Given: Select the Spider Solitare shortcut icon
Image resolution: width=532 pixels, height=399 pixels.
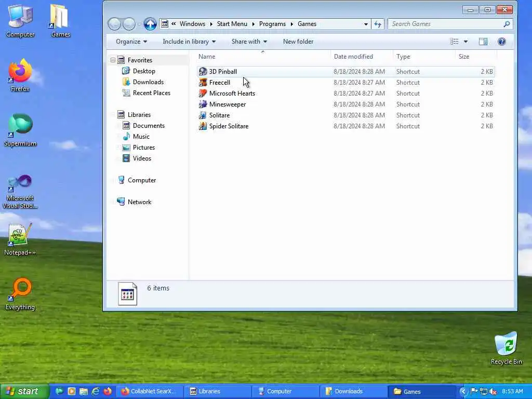Looking at the screenshot, I should (203, 126).
